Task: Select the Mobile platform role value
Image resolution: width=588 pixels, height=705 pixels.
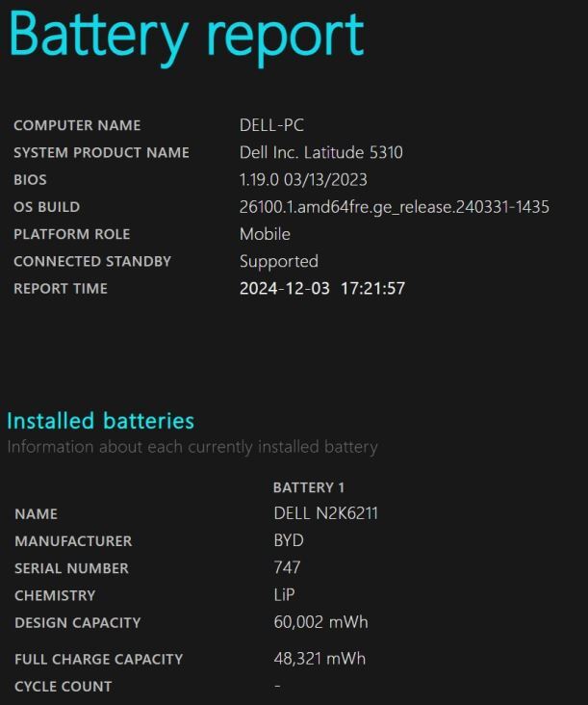Action: pos(265,234)
